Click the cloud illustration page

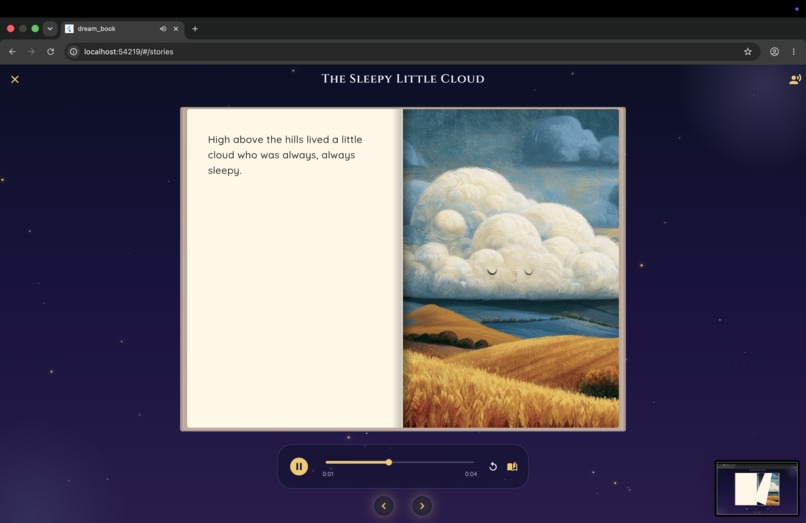coord(511,268)
